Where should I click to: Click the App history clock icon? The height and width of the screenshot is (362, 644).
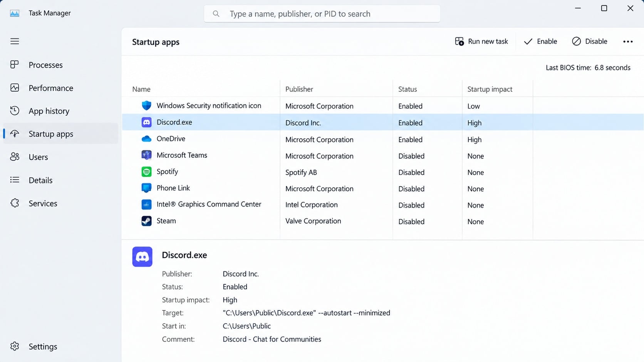(x=15, y=111)
